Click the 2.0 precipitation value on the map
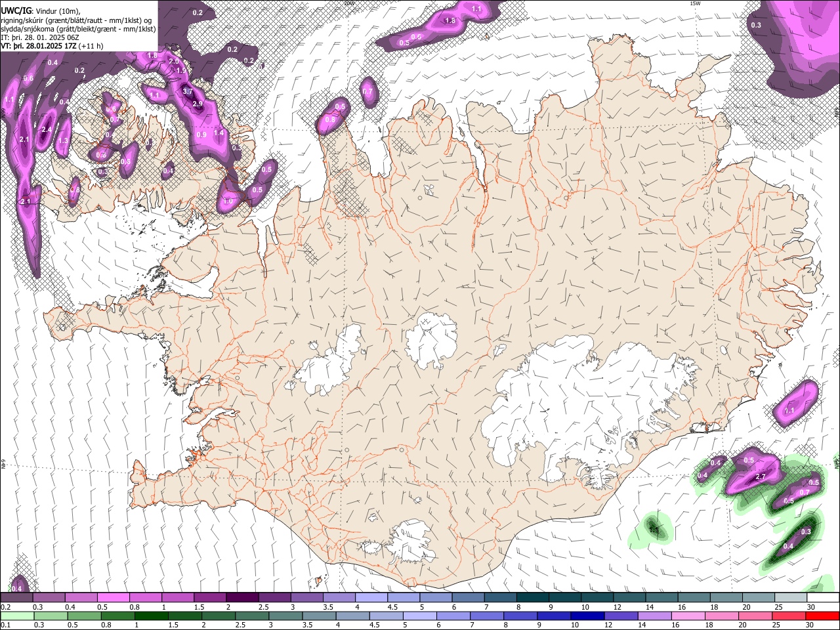Viewport: 840px width, 630px height. pyautogui.click(x=173, y=61)
